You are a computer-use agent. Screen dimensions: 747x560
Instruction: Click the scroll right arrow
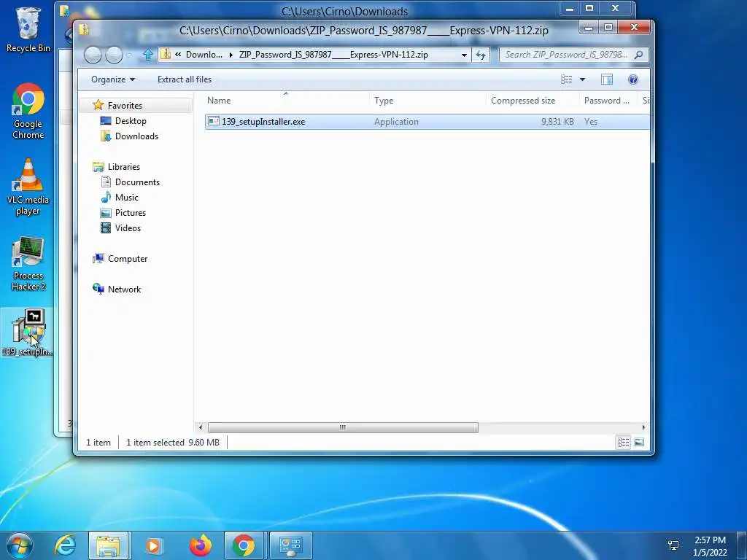pos(643,427)
